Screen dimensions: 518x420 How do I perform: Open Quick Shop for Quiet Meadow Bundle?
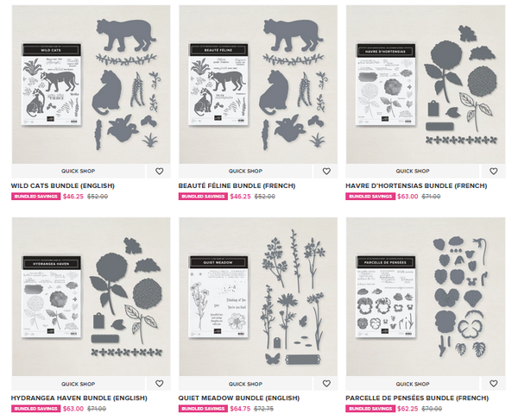(x=245, y=384)
